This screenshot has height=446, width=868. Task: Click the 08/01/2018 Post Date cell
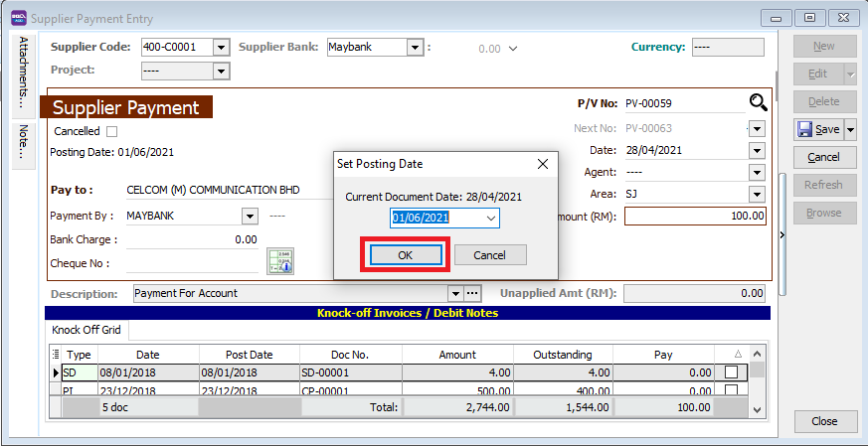point(250,372)
